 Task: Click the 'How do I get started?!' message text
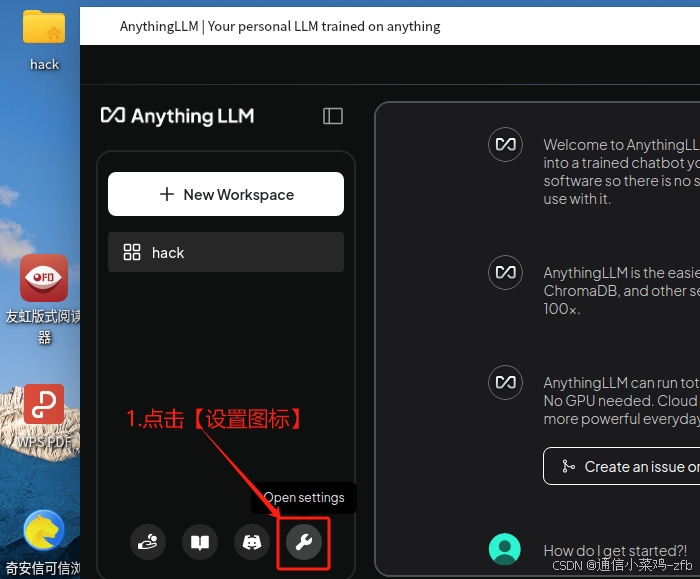click(x=615, y=550)
